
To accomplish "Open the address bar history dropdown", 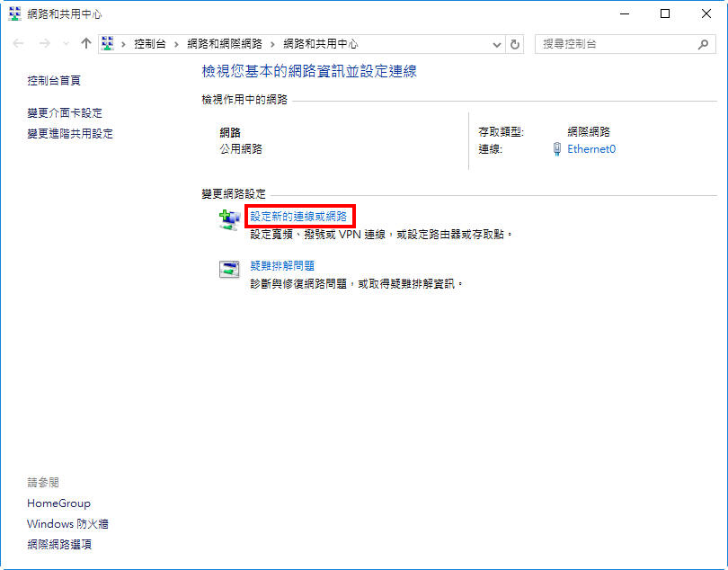I will tap(498, 44).
